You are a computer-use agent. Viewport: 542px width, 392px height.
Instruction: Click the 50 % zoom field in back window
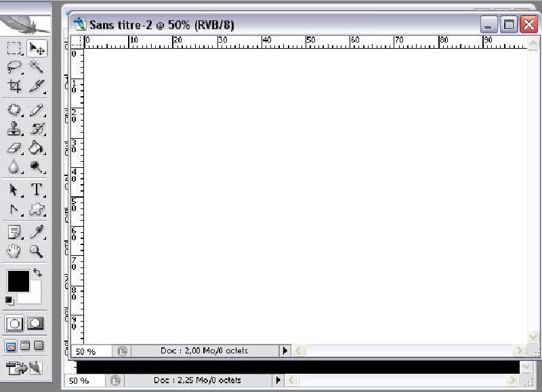85,381
